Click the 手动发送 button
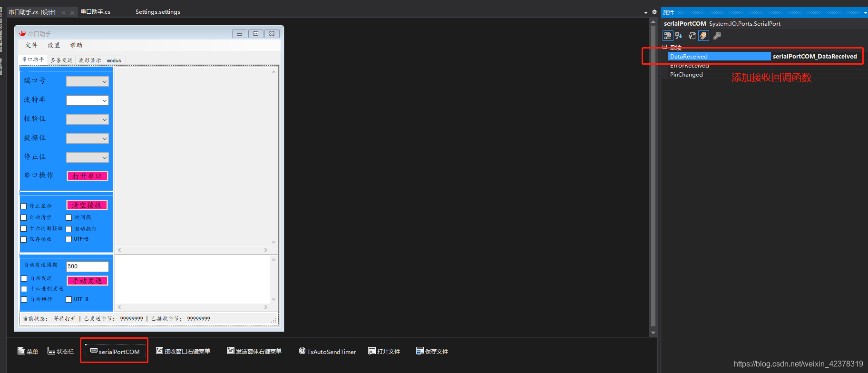The width and height of the screenshot is (868, 373). (x=88, y=281)
